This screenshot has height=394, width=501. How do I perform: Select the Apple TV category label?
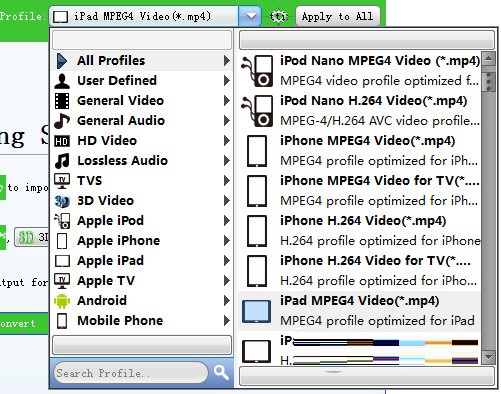pos(106,281)
